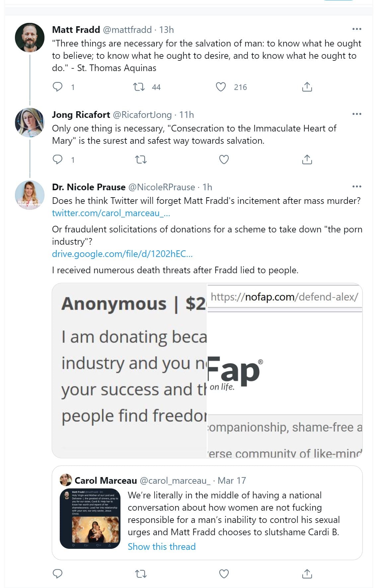The height and width of the screenshot is (588, 377).
Task: Reply to Matt Fradd's tweet
Action: pos(58,87)
